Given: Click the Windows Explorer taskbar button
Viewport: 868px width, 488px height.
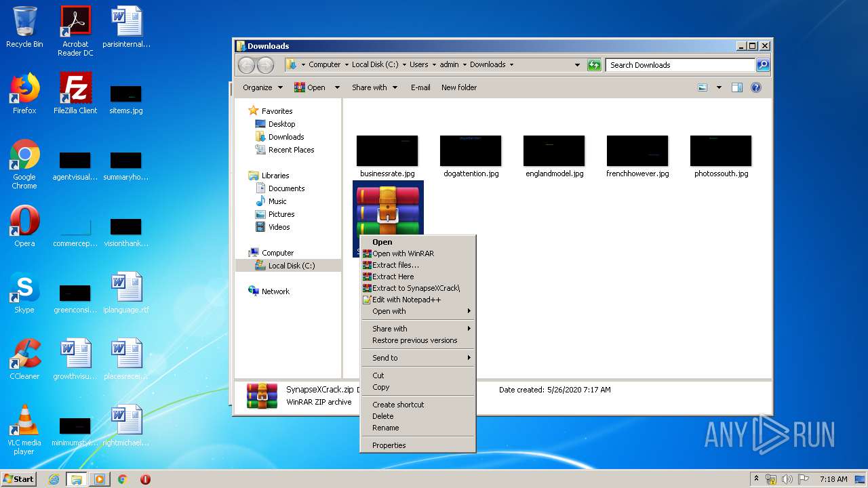Looking at the screenshot, I should 76,479.
